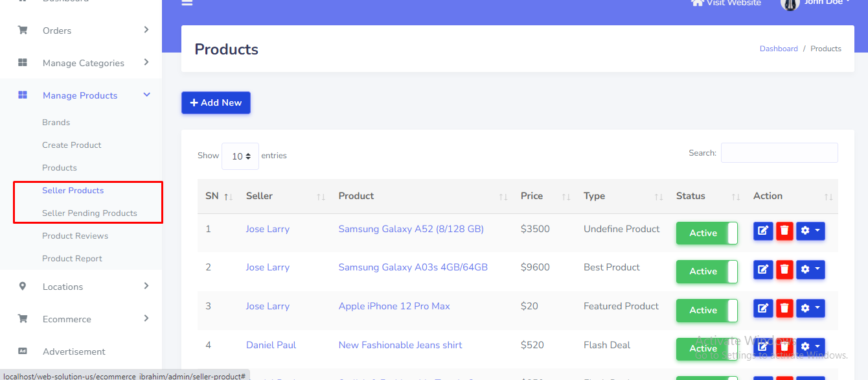Click the red delete icon for Apple iPhone 12 Pro Max
The image size is (868, 380).
tap(784, 308)
